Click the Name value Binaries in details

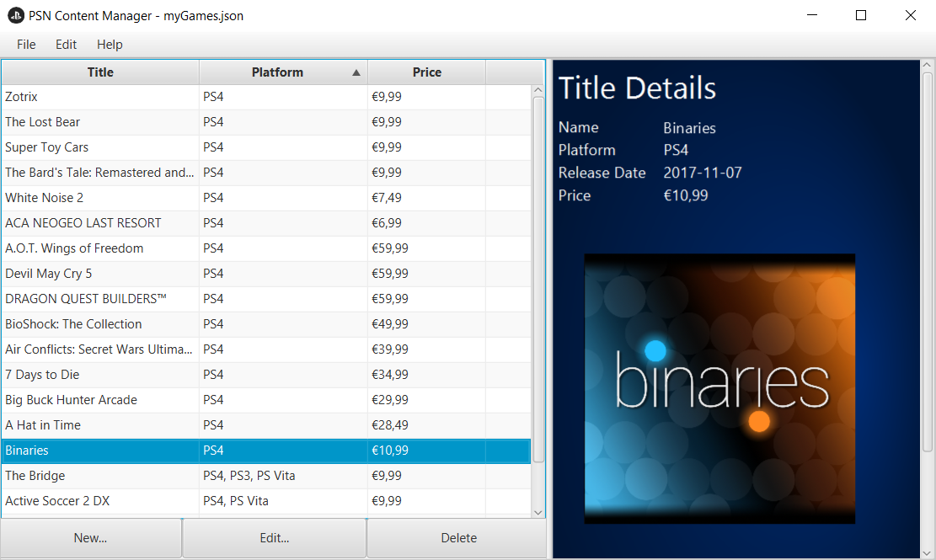689,128
